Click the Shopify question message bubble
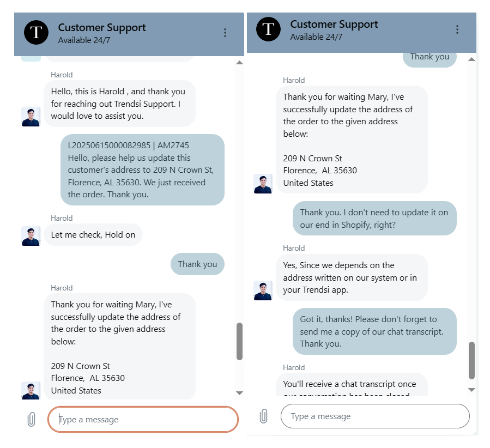The width and height of the screenshot is (490, 448). click(374, 219)
